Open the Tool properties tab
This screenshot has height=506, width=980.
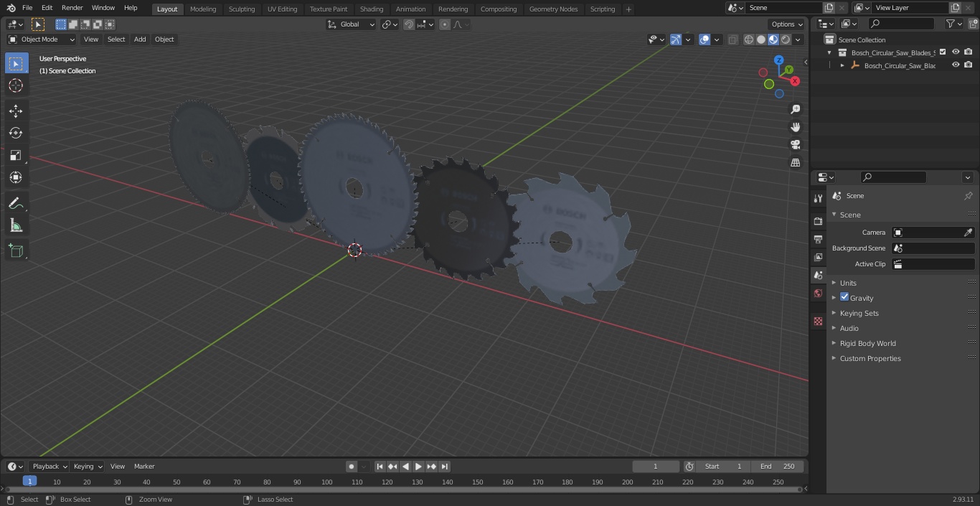pyautogui.click(x=818, y=198)
